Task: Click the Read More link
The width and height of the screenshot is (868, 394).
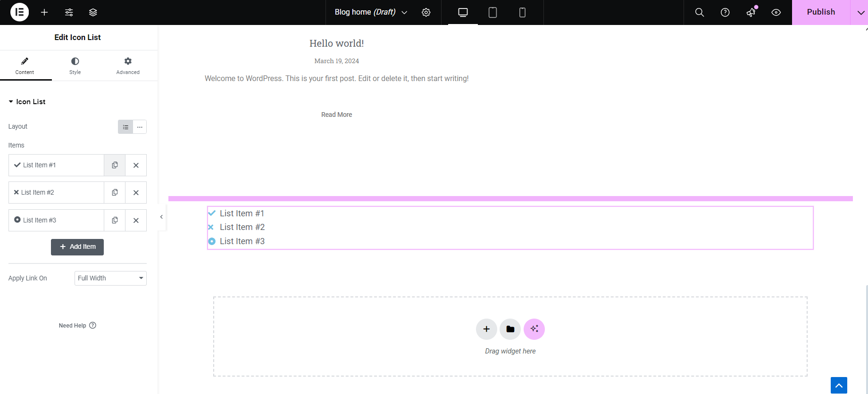Action: 336,115
